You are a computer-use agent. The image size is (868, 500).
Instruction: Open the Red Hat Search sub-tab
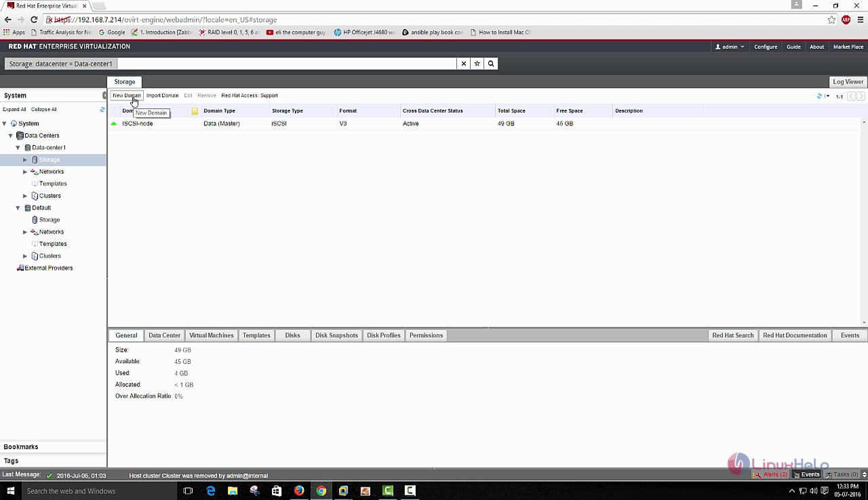click(x=733, y=335)
